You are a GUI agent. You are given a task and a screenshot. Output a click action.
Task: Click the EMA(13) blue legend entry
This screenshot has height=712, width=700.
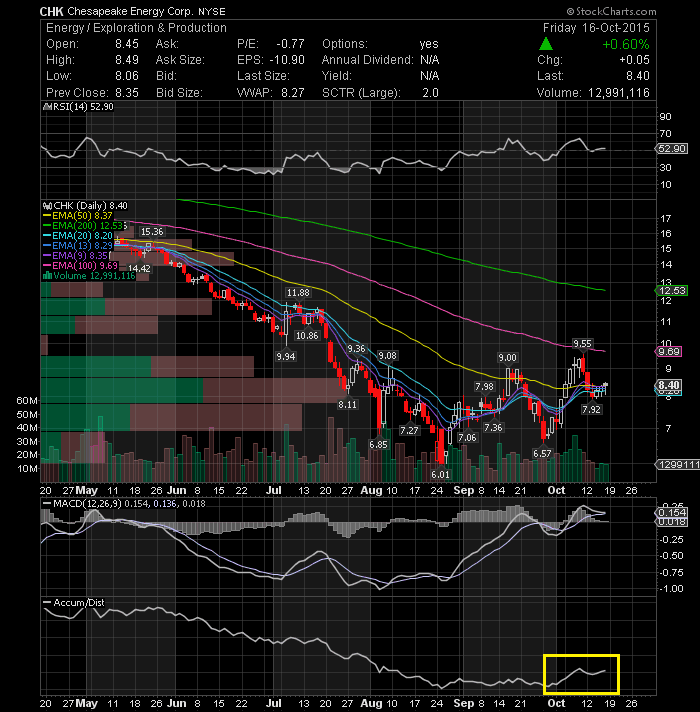tap(78, 246)
